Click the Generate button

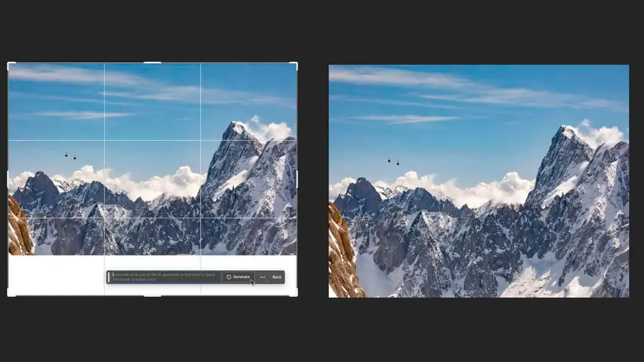pos(238,277)
